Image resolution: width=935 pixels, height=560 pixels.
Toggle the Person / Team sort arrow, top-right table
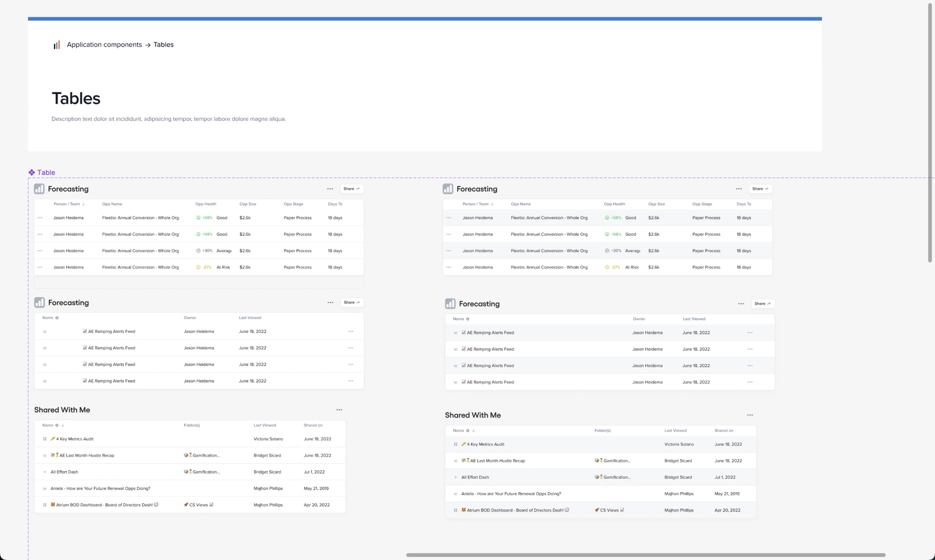pos(492,204)
